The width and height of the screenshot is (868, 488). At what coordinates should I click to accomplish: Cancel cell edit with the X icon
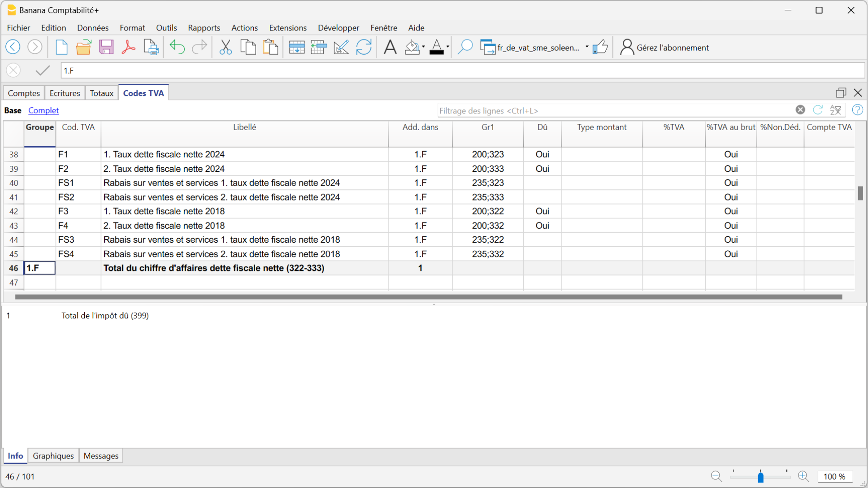[13, 70]
